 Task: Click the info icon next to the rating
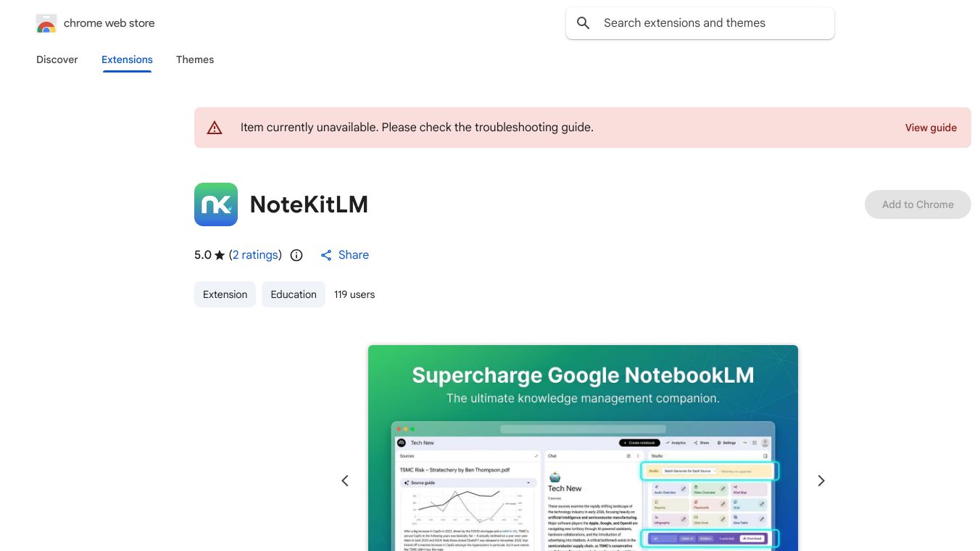point(296,255)
